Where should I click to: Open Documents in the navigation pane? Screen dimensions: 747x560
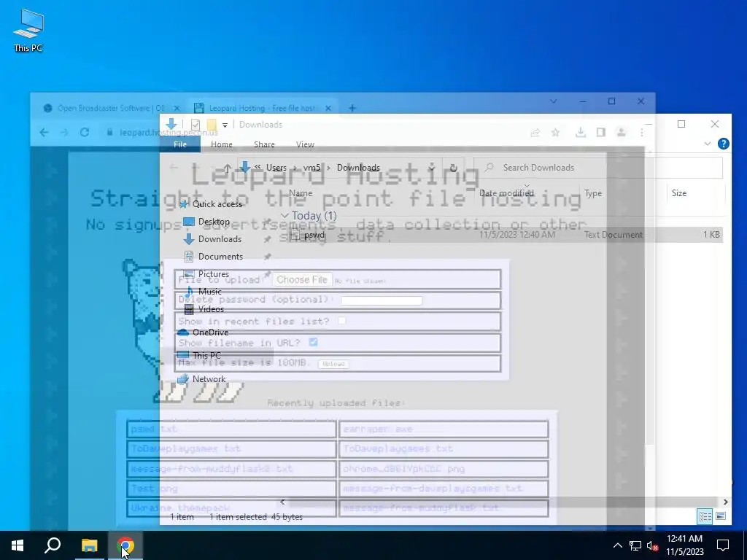(x=220, y=257)
